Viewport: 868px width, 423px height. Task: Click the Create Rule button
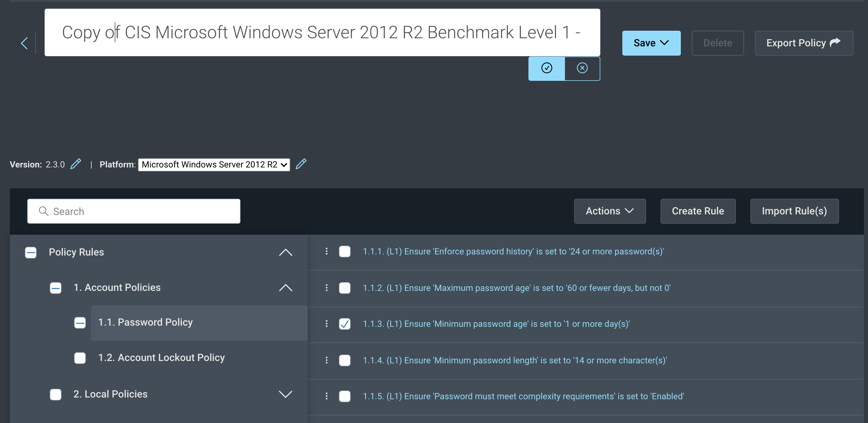pos(698,211)
